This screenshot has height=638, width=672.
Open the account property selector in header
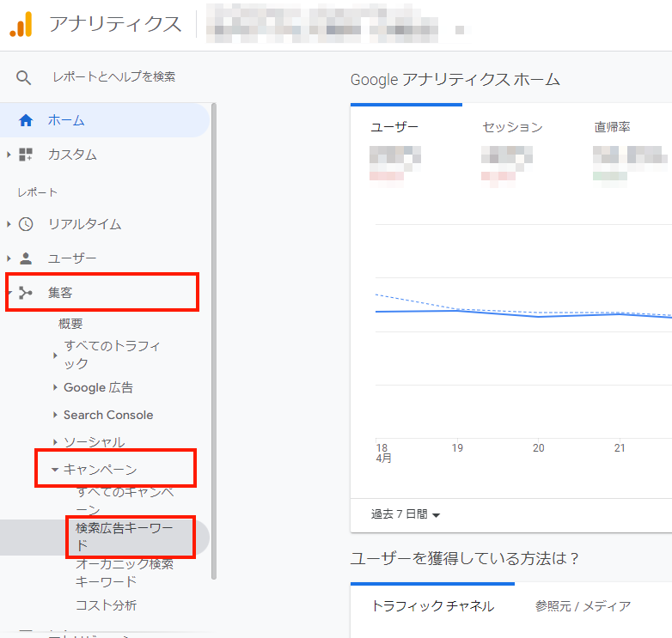tap(339, 24)
